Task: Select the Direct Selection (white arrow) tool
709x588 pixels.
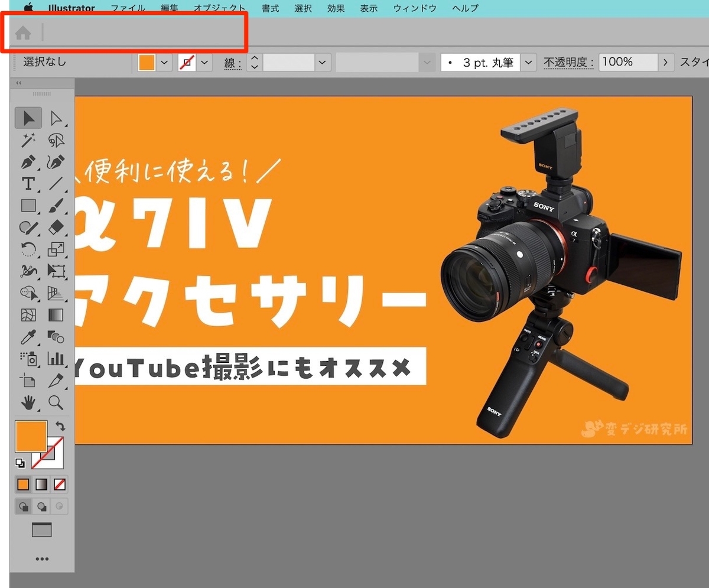Action: (56, 119)
